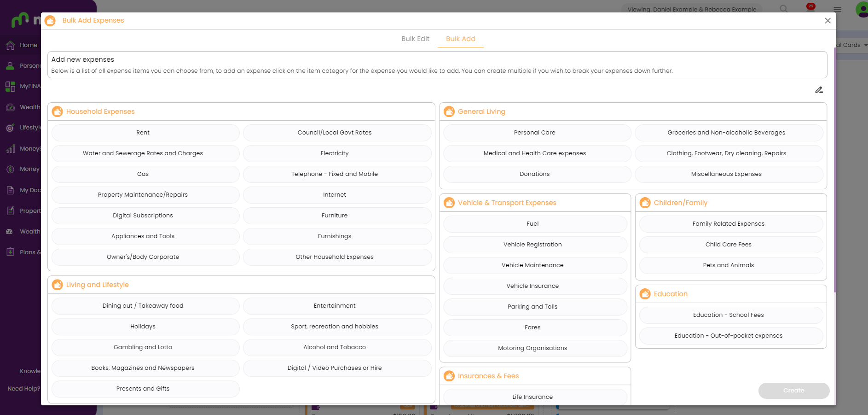Select the Holidays expense item
The image size is (868, 415).
click(145, 327)
